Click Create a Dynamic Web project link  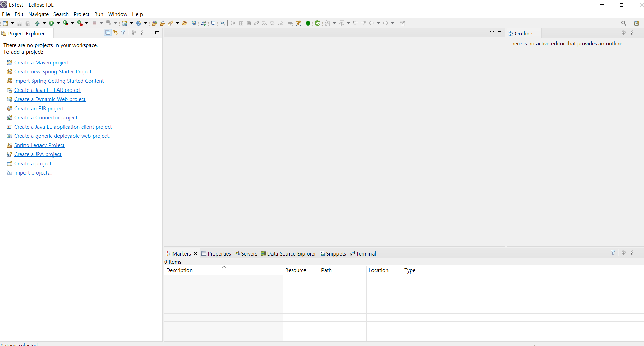[x=50, y=99]
